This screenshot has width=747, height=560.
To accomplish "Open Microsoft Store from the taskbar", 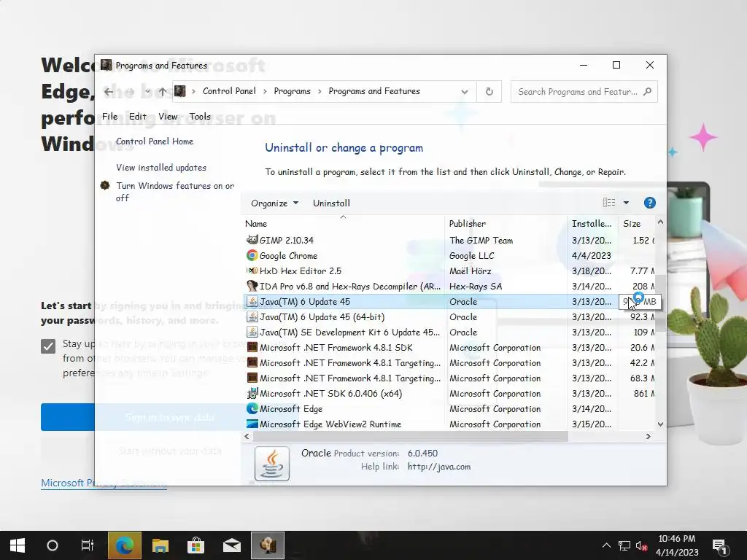I will click(x=196, y=545).
